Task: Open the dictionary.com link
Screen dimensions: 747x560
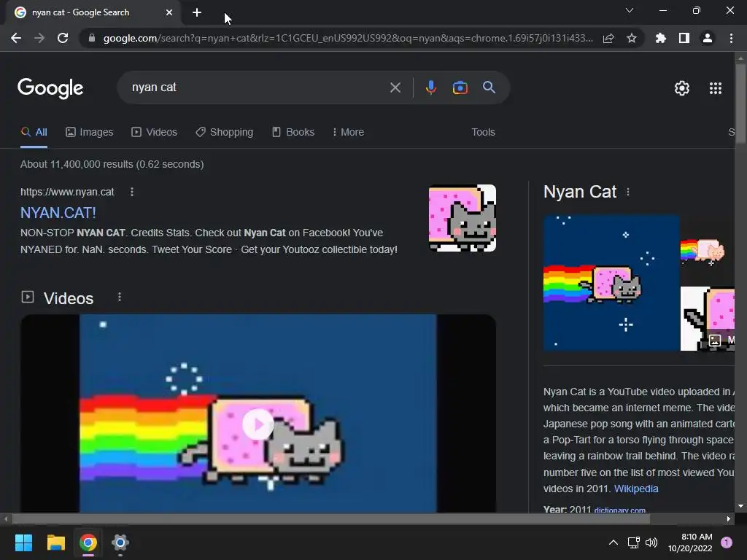Action: (619, 510)
